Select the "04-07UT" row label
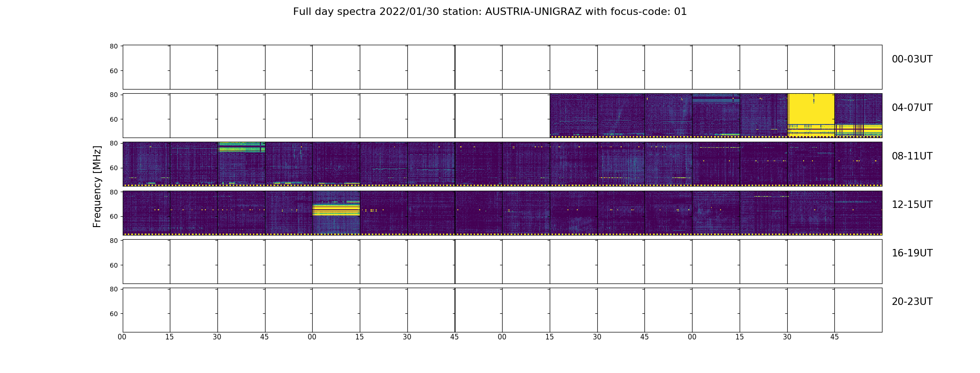The height and width of the screenshot is (373, 980). tap(912, 108)
